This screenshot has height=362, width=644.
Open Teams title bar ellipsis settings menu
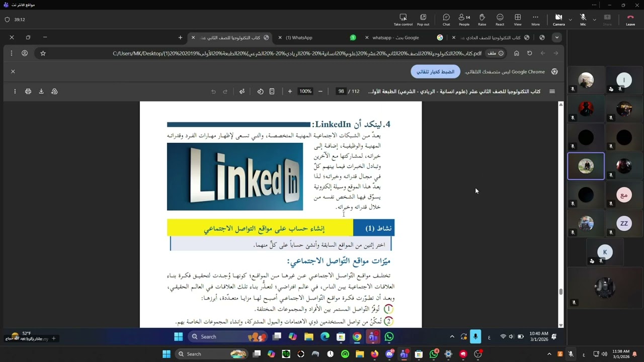[x=594, y=5]
